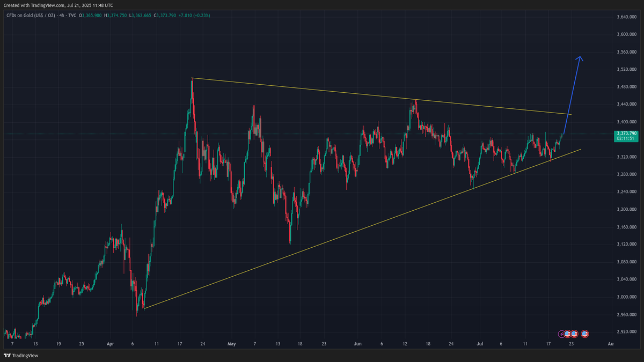
Task: Click the May label on time axis
Action: pyautogui.click(x=231, y=343)
